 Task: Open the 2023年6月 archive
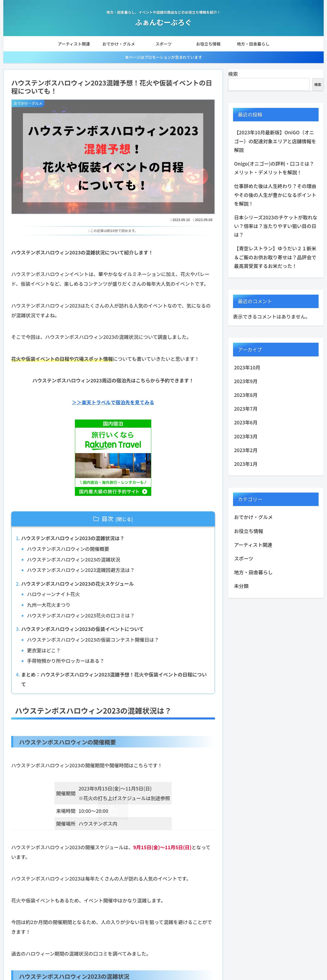246,423
